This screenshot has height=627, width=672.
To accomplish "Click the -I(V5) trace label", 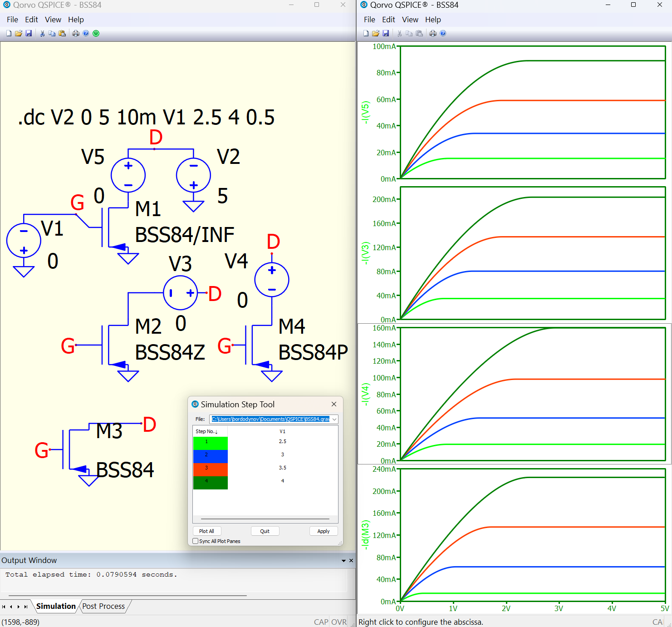I will [366, 112].
